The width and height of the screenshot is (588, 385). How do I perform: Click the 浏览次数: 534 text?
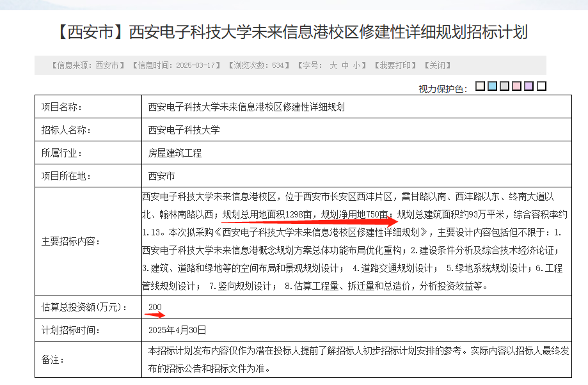[259, 66]
